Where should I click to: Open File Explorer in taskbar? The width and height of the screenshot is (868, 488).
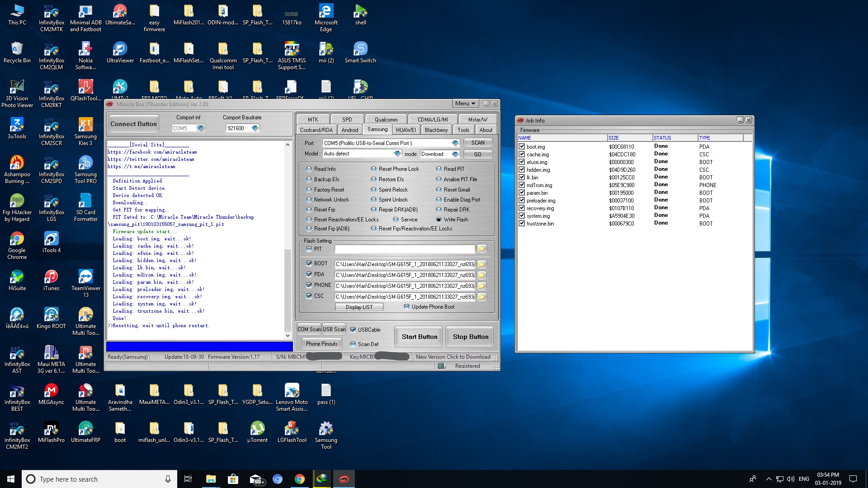211,479
